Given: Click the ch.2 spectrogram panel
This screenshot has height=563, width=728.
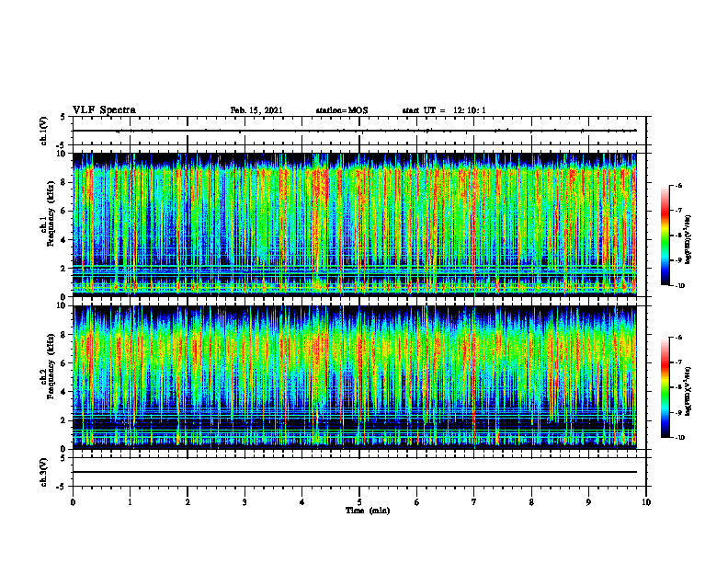Looking at the screenshot, I should click(x=354, y=377).
